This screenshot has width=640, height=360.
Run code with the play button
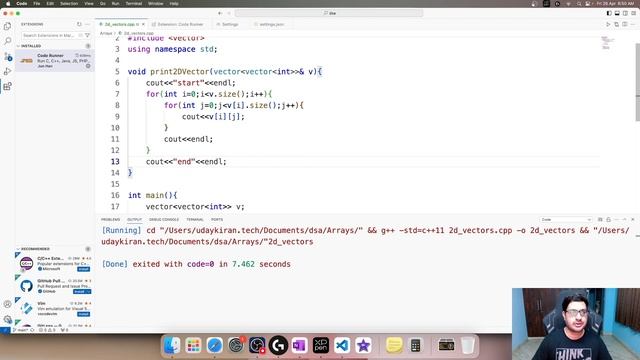click(608, 24)
